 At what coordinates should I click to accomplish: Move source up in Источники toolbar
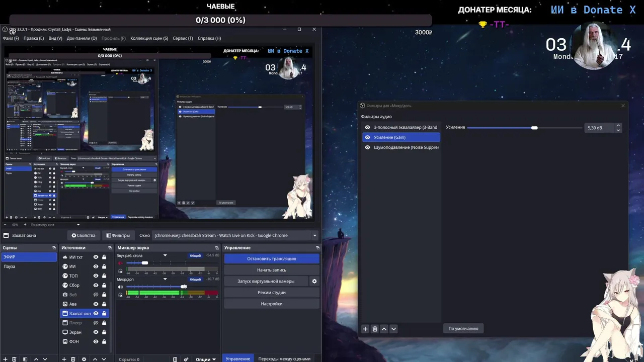(x=94, y=359)
